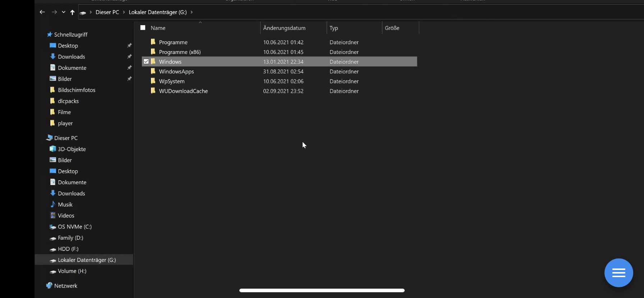Image resolution: width=644 pixels, height=298 pixels.
Task: Click date 02.09.2021 23:52
Action: (283, 91)
